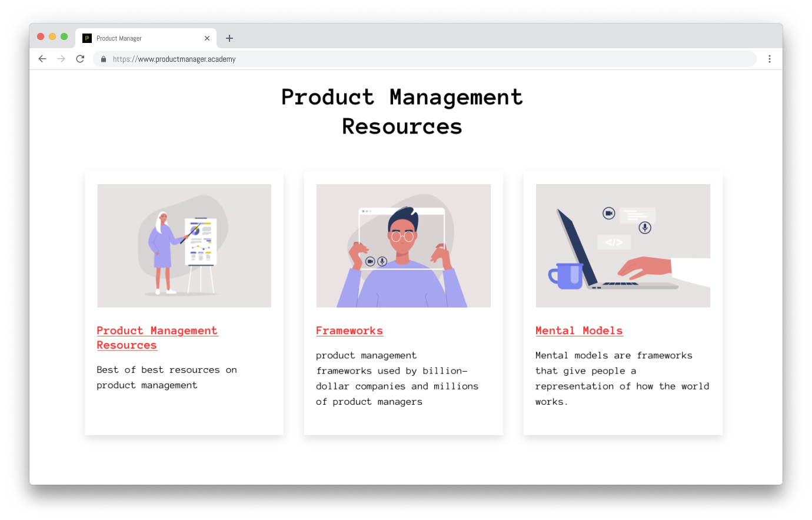Screen dimensions: 812x520
Task: Open the Mental Models link
Action: 579,331
